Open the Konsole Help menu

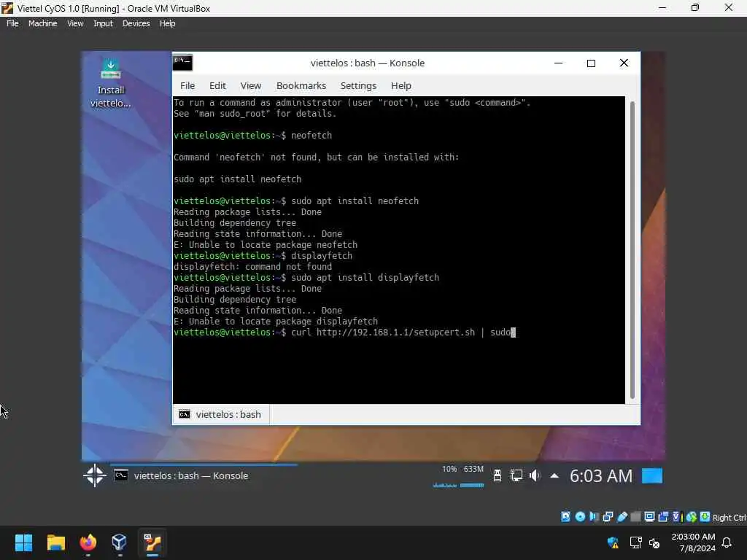point(401,86)
